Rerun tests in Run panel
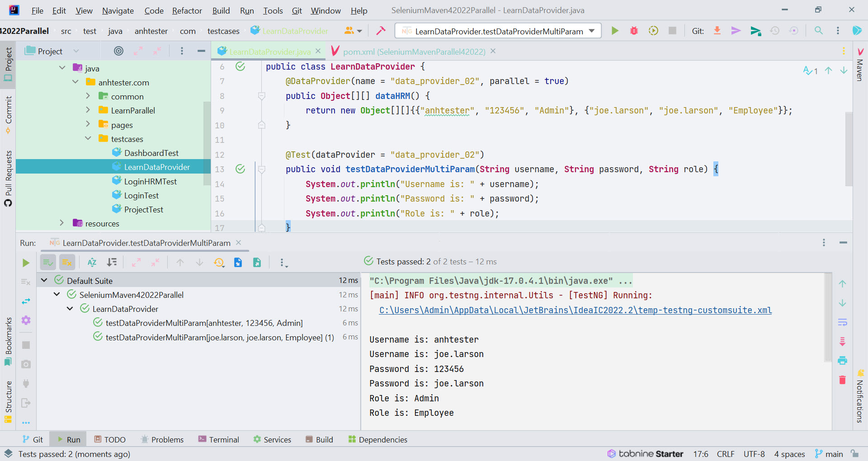This screenshot has height=461, width=868. [x=26, y=263]
